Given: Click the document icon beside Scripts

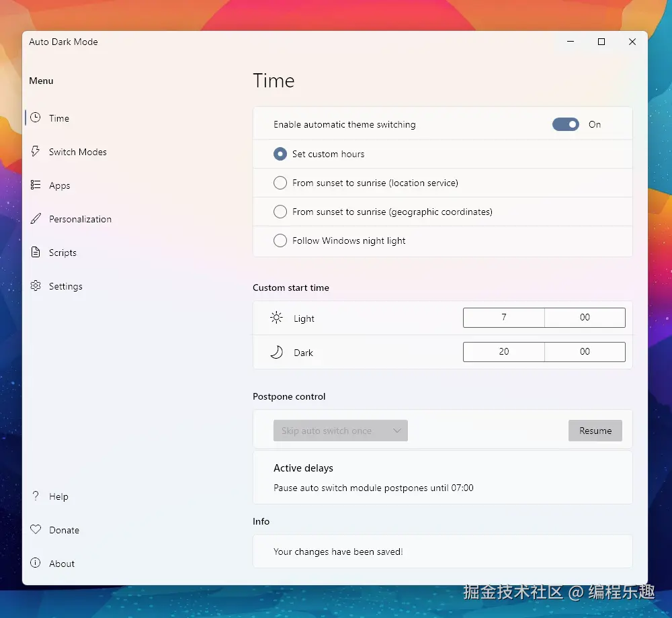Looking at the screenshot, I should pos(36,252).
